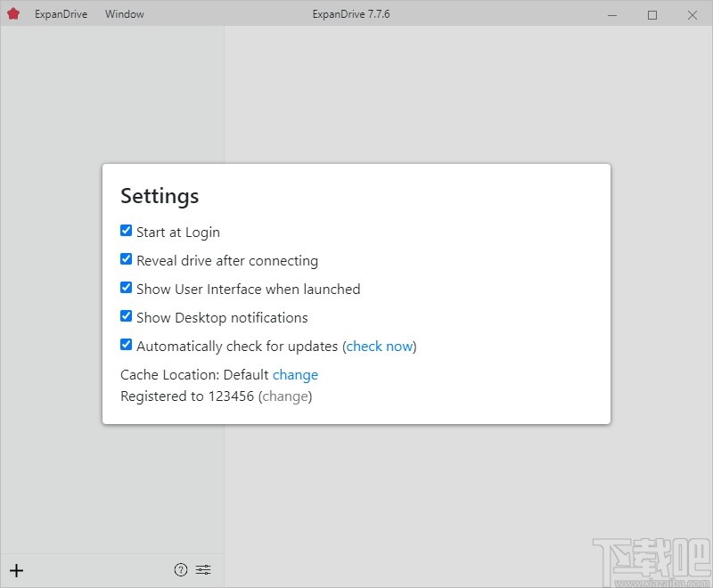Open the help question mark icon
The height and width of the screenshot is (588, 713).
point(181,570)
